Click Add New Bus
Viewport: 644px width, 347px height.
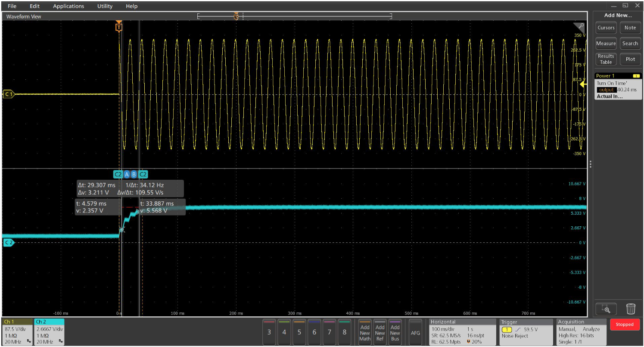395,332
